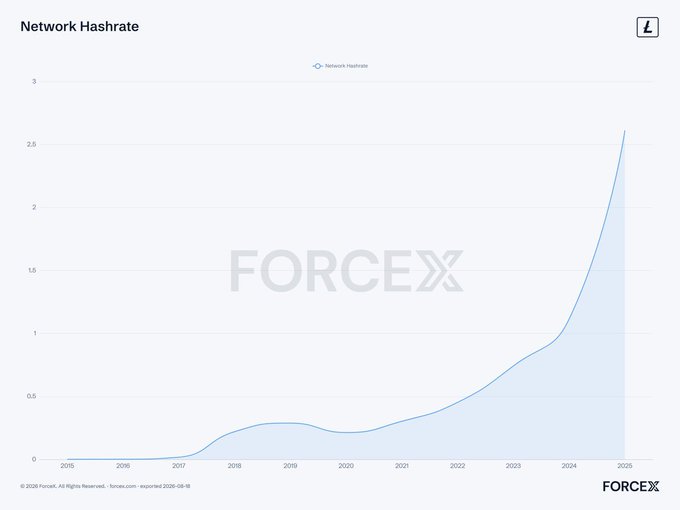Click the 2022 x-axis label
Viewport: 680px width, 510px height.
(x=458, y=466)
